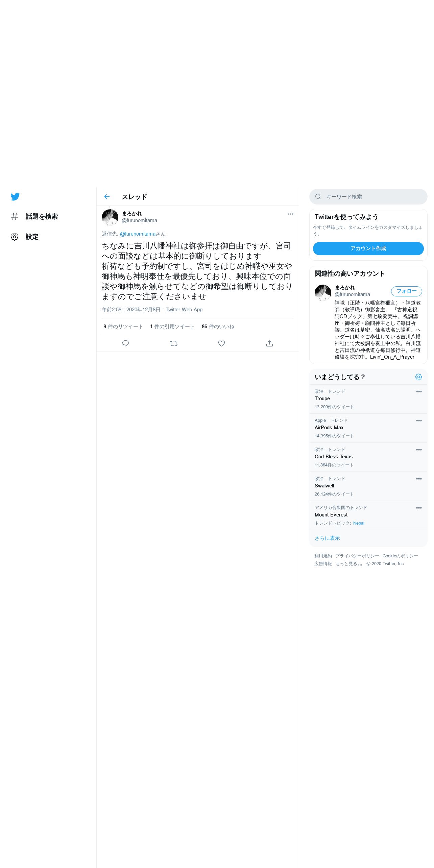Open the 話題を検索 hashtag item

[34, 217]
